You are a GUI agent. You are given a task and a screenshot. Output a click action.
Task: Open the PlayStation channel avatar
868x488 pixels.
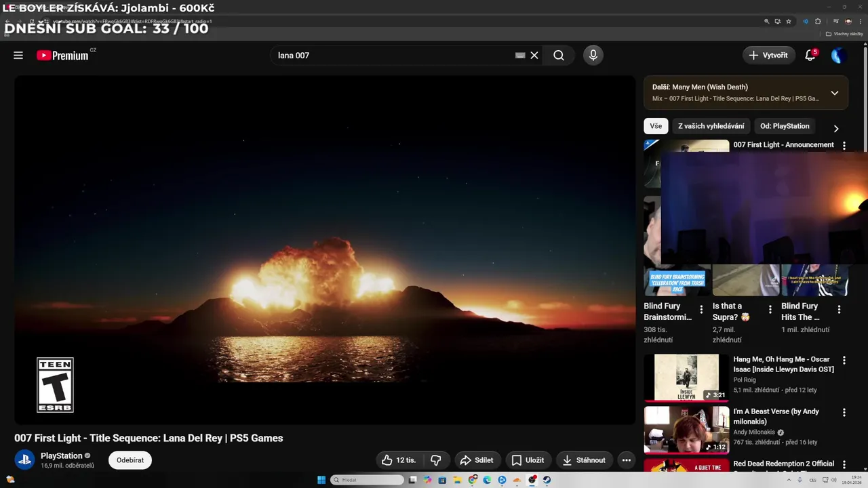25,460
